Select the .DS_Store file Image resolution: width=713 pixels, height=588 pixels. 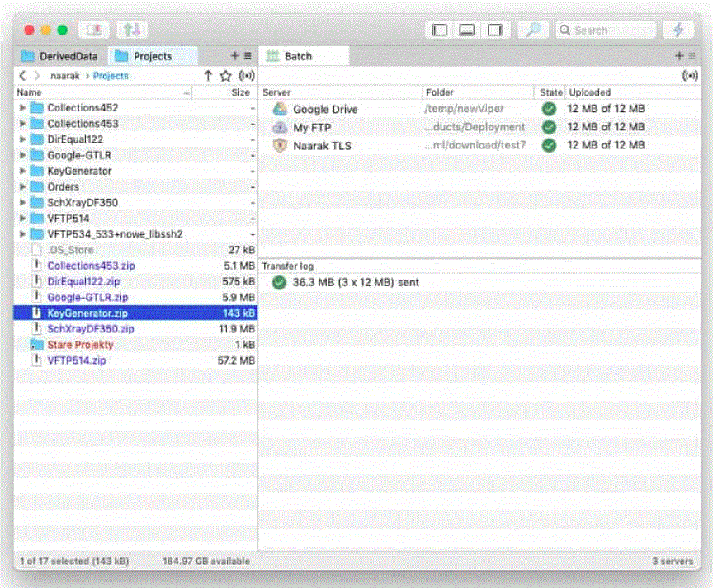pyautogui.click(x=135, y=250)
